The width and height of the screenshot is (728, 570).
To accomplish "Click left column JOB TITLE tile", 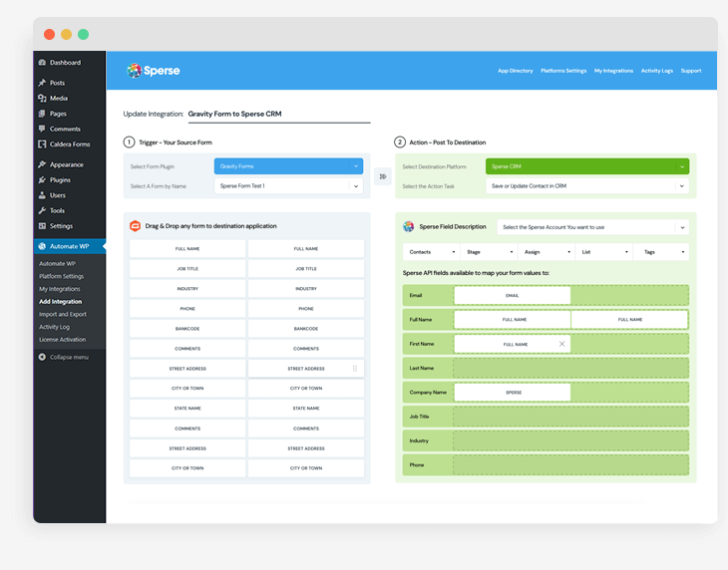I will pyautogui.click(x=187, y=268).
